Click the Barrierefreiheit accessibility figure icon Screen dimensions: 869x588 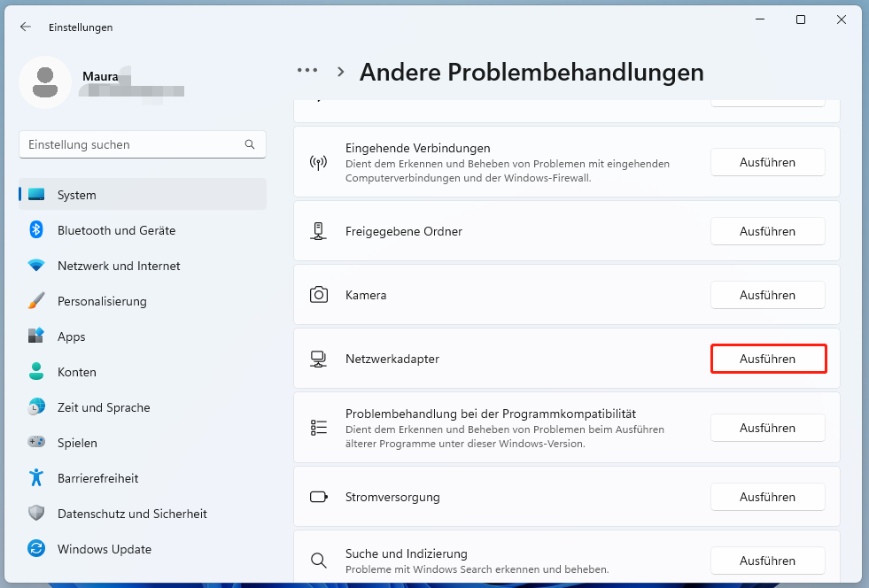click(x=36, y=477)
